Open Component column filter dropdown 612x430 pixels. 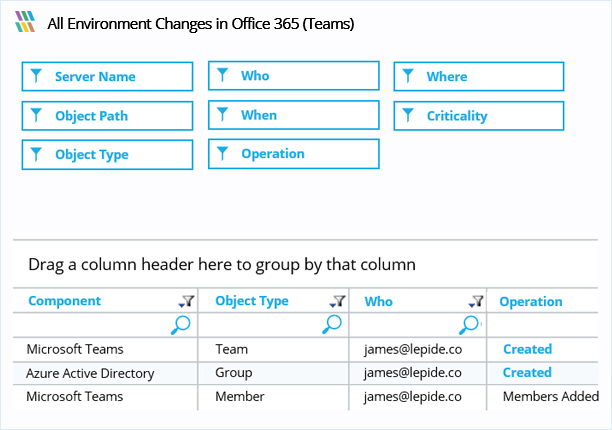click(x=186, y=301)
